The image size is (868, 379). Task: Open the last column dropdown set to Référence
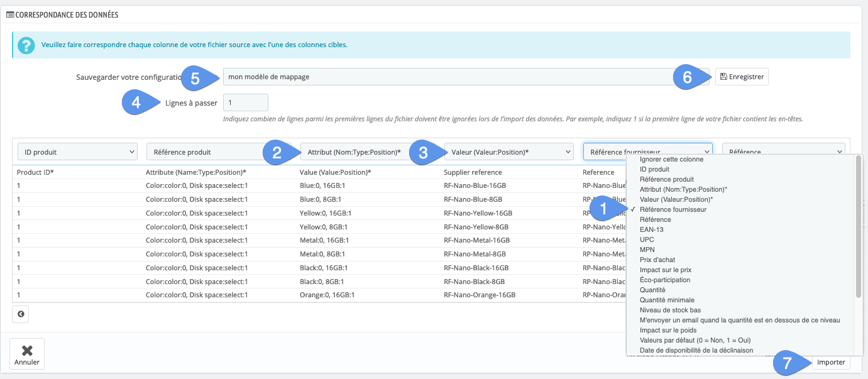coord(784,151)
